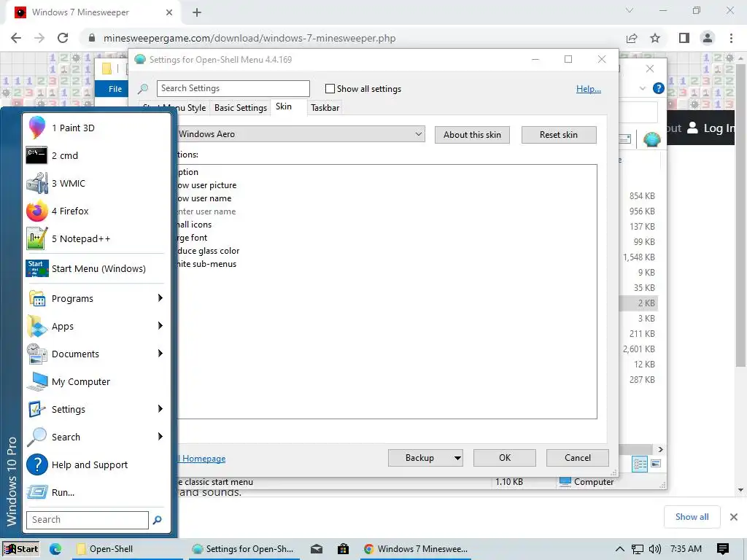Click the Start button on taskbar
This screenshot has width=747, height=560.
tap(21, 548)
